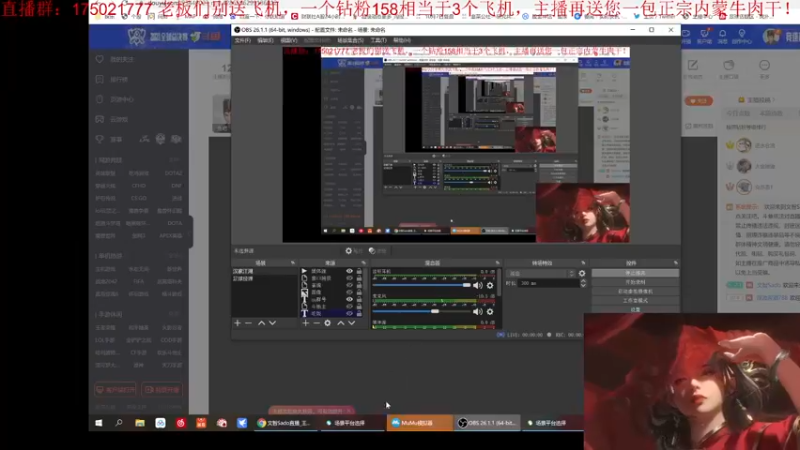Click 停止推流 button in Controls
This screenshot has height=450, width=800.
point(635,273)
